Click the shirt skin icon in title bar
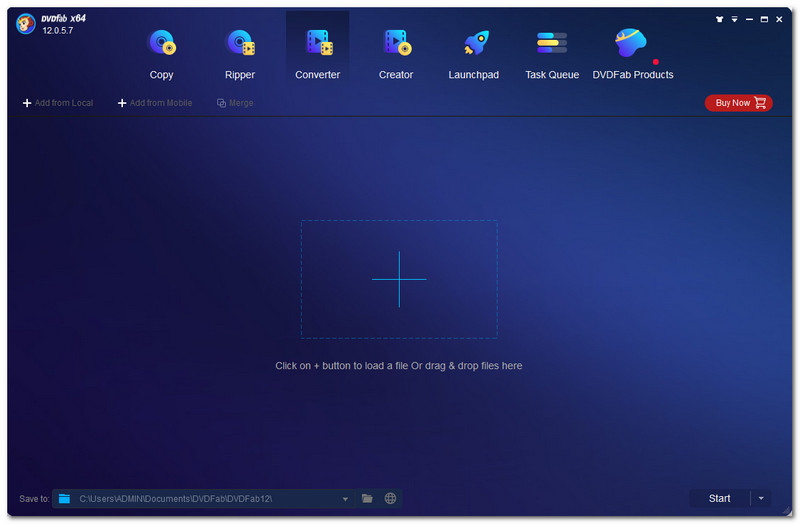 pyautogui.click(x=719, y=19)
